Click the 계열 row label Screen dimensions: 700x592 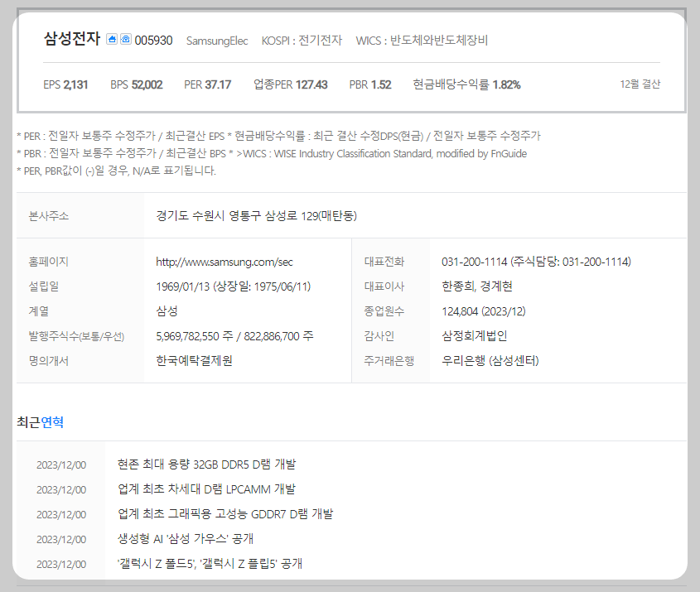click(39, 311)
